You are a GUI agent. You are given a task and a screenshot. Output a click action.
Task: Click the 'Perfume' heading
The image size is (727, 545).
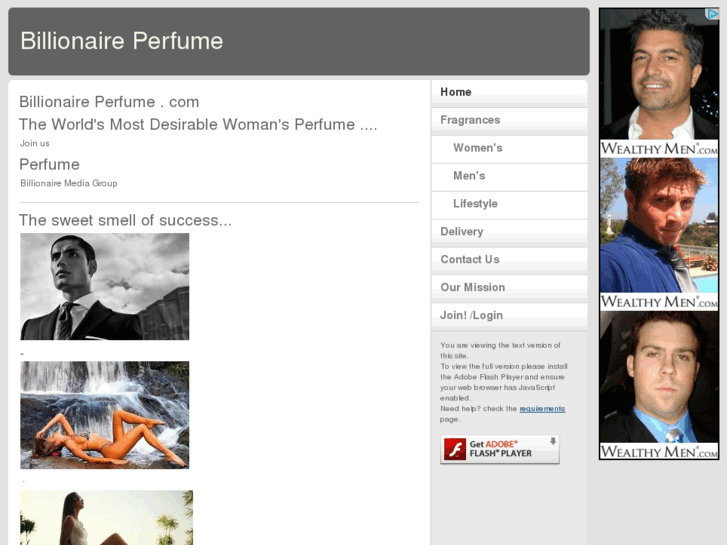50,164
